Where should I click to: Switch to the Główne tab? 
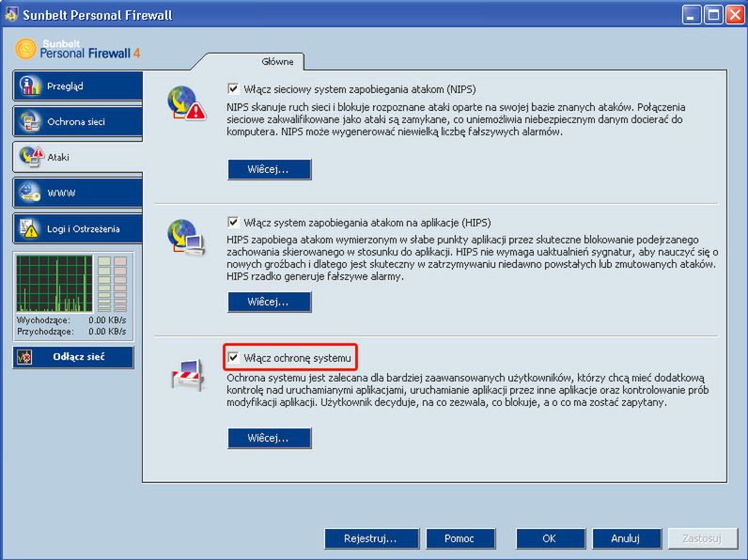coord(277,61)
